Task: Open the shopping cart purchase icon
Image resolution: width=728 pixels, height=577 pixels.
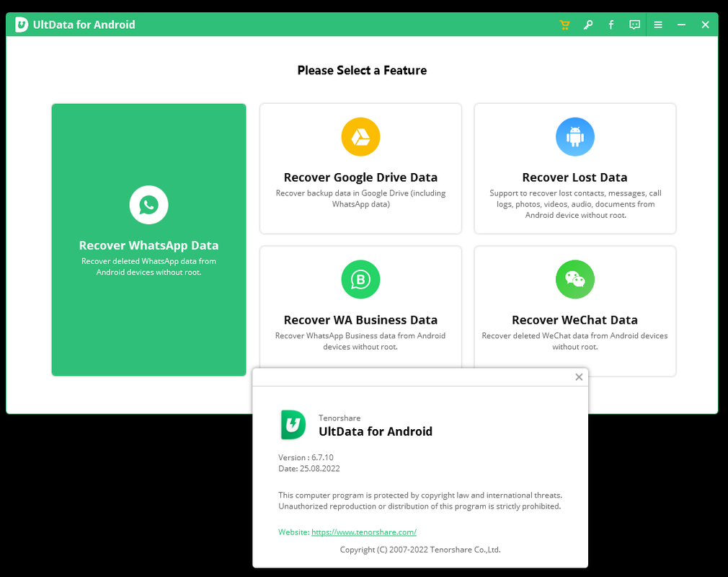Action: coord(564,25)
